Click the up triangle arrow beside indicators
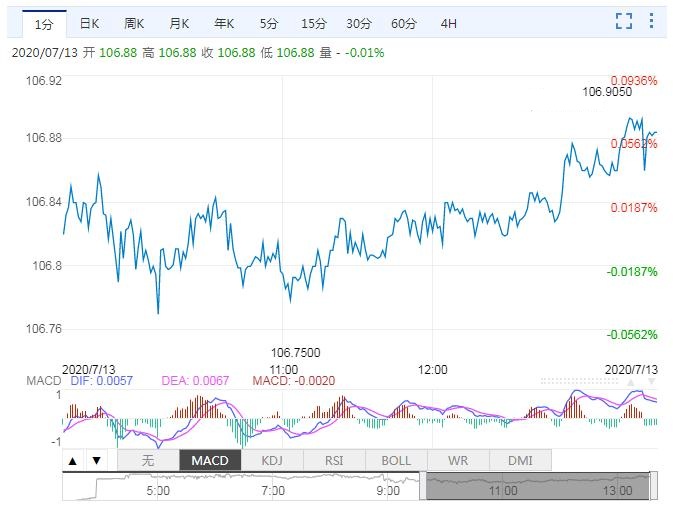Image resolution: width=673 pixels, height=508 pixels. 73,461
